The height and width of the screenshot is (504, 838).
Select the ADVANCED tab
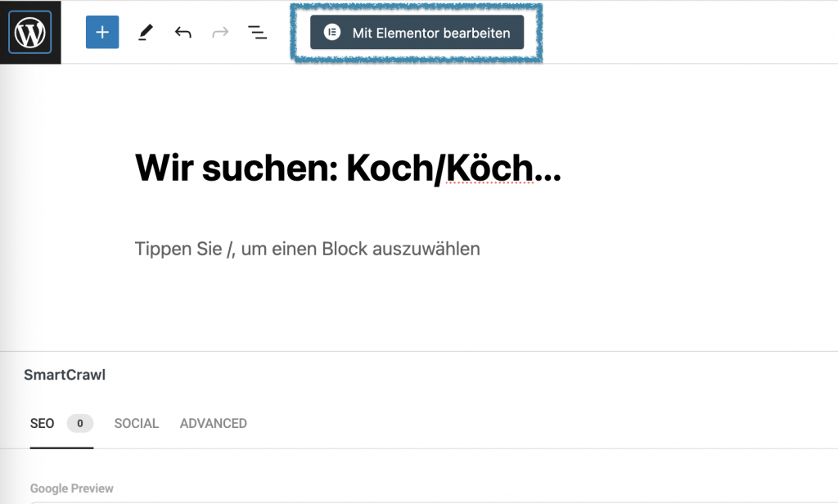click(x=214, y=423)
